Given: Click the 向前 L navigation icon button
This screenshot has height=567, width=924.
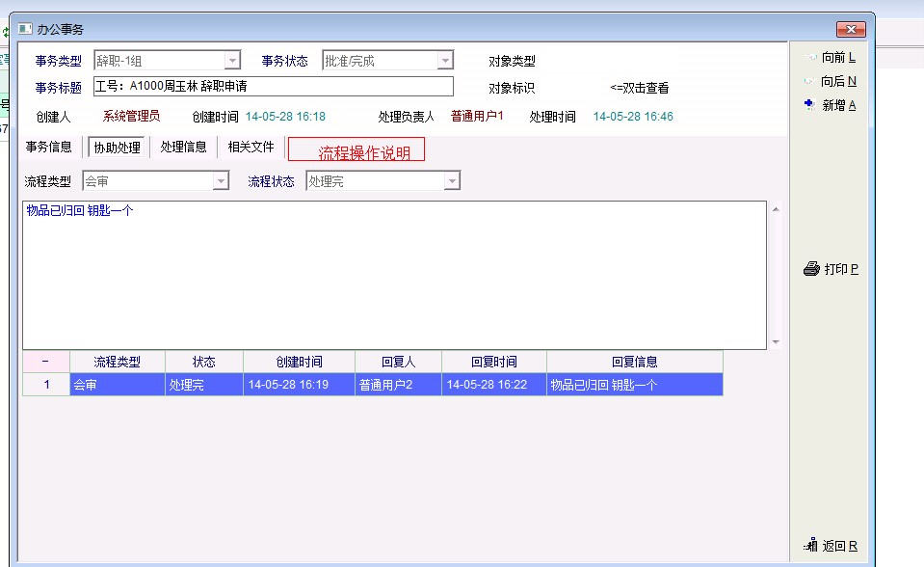Looking at the screenshot, I should (x=810, y=58).
